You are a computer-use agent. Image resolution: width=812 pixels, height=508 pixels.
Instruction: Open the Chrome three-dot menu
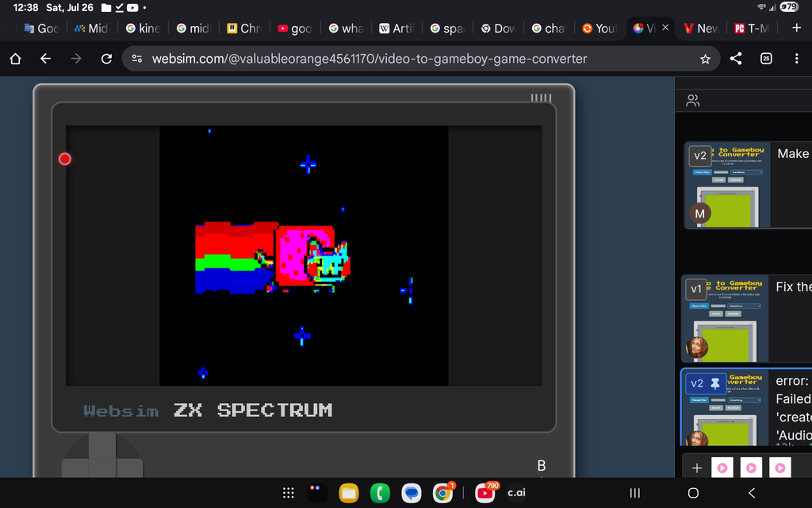pos(796,59)
